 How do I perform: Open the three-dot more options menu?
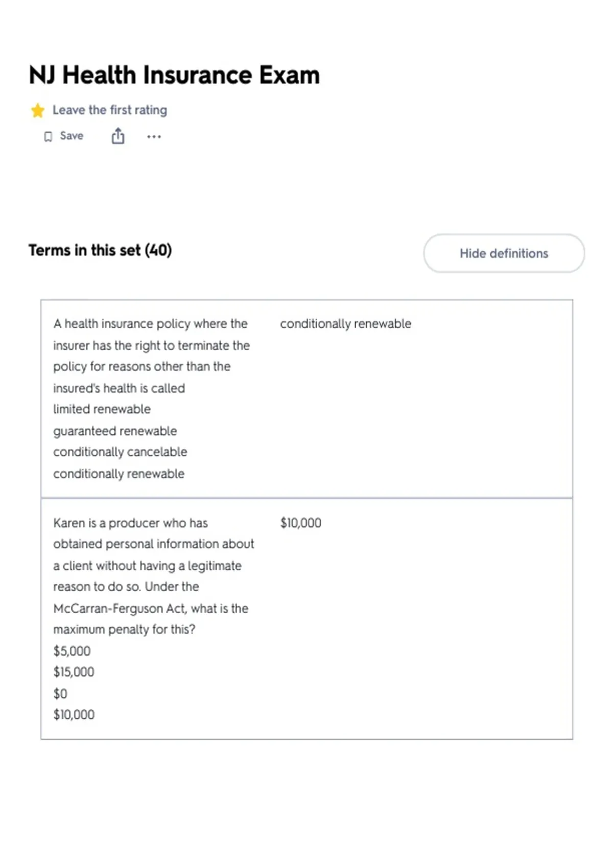154,136
